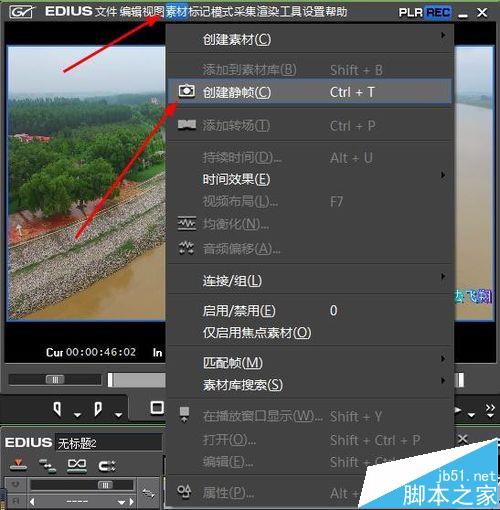This screenshot has height=510, width=500.
Task: Click the audio offset icon beside 音频偏移
Action: coord(187,248)
